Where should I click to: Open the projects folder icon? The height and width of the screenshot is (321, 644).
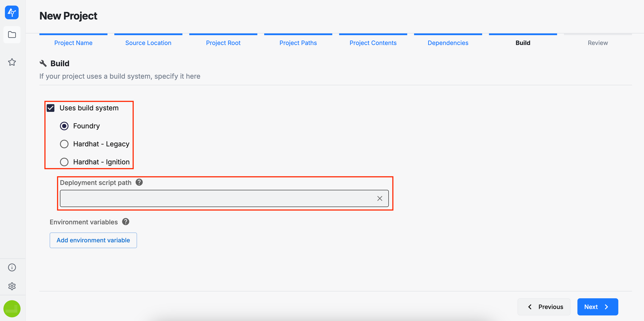(12, 34)
